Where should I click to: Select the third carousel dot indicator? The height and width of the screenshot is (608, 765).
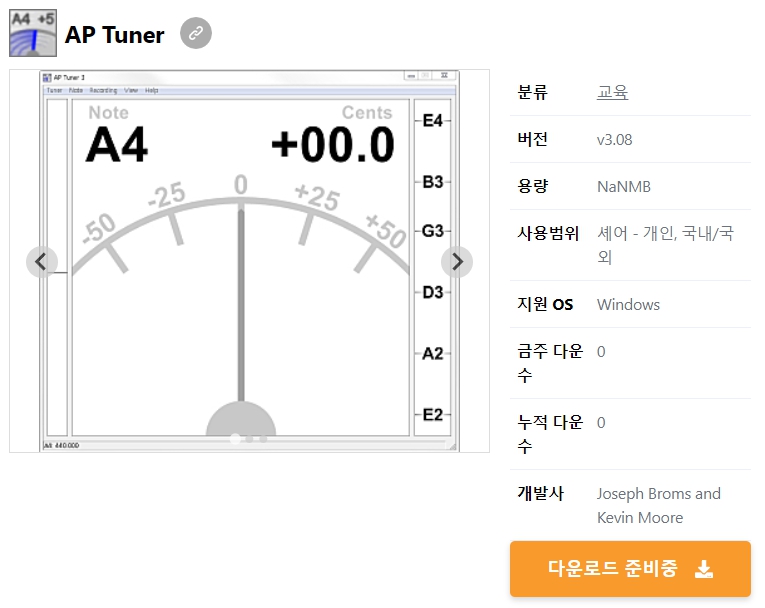click(x=263, y=439)
